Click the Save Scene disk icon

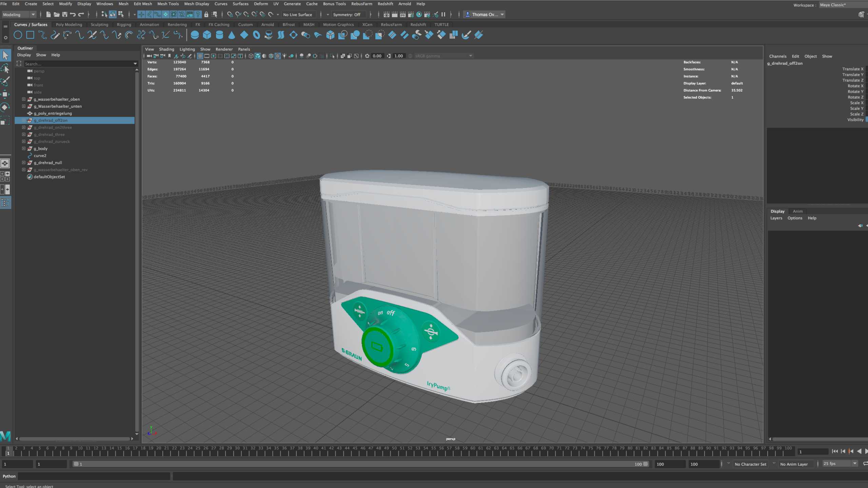[65, 15]
